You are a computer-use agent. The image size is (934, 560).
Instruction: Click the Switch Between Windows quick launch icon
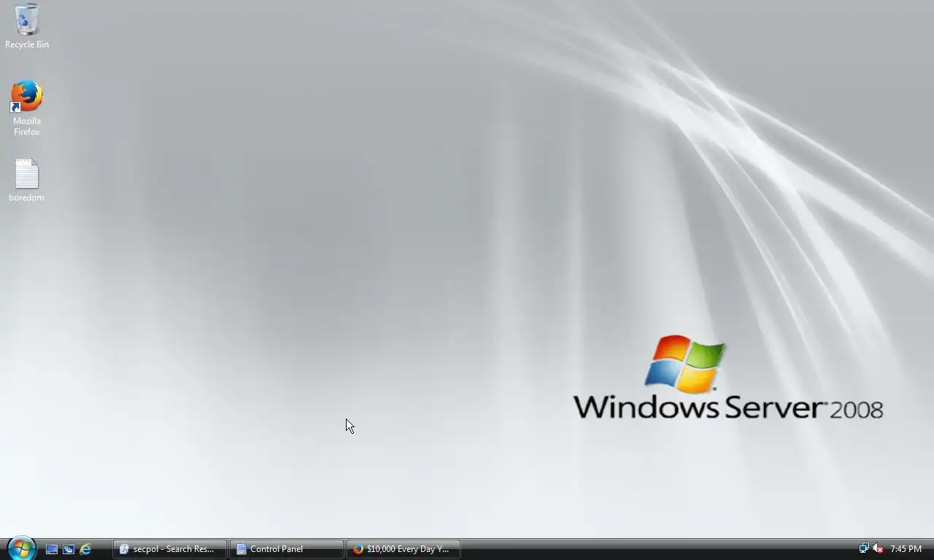tap(69, 549)
